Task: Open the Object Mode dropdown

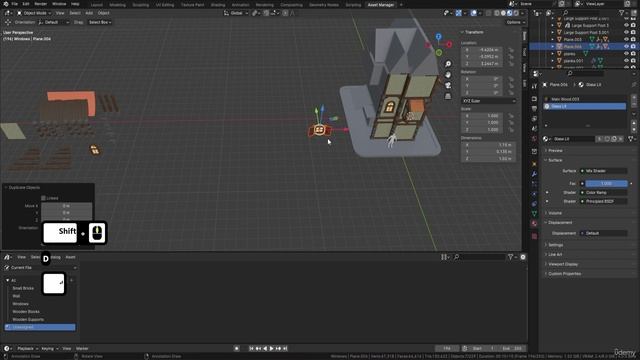Action: (33, 13)
